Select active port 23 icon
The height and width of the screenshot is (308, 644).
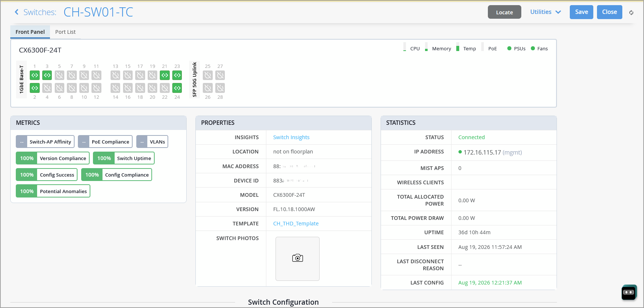pos(177,75)
